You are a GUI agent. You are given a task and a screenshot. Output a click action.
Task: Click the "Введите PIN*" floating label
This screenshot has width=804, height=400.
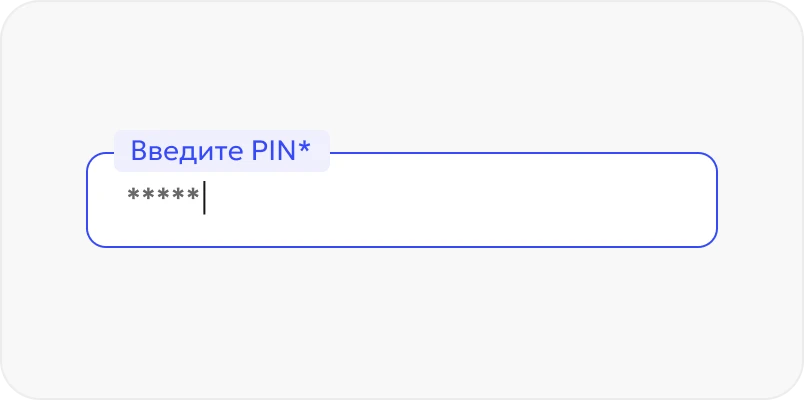[x=221, y=151]
